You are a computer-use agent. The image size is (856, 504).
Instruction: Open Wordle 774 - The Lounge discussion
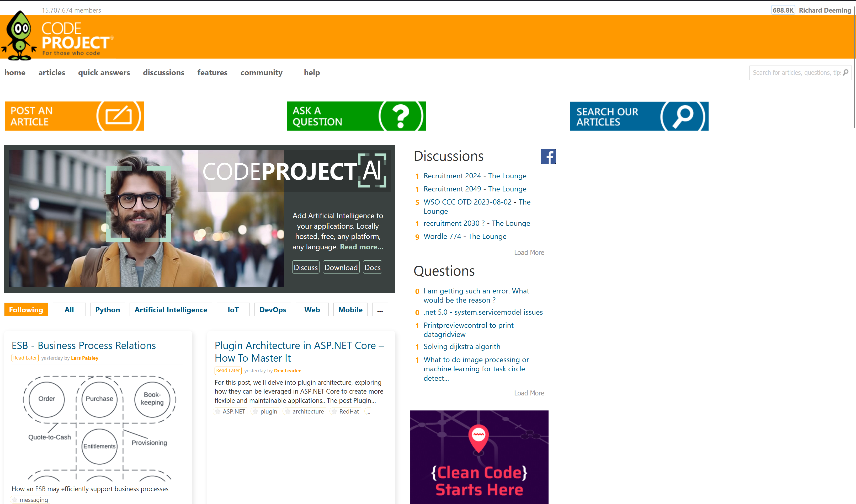(x=465, y=236)
